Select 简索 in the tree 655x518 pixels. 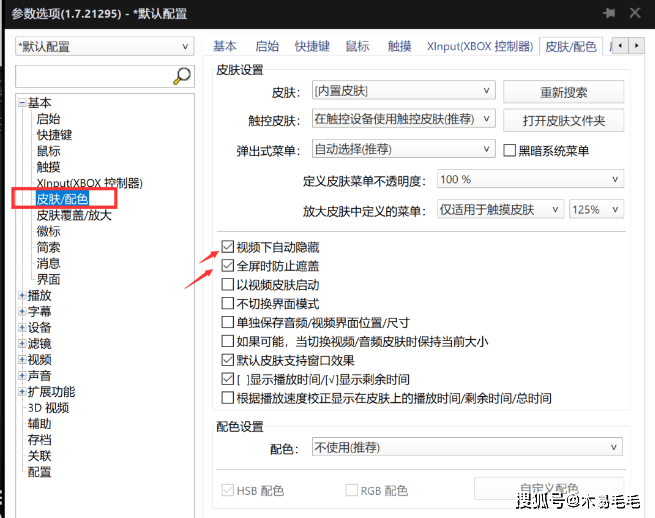(x=48, y=247)
